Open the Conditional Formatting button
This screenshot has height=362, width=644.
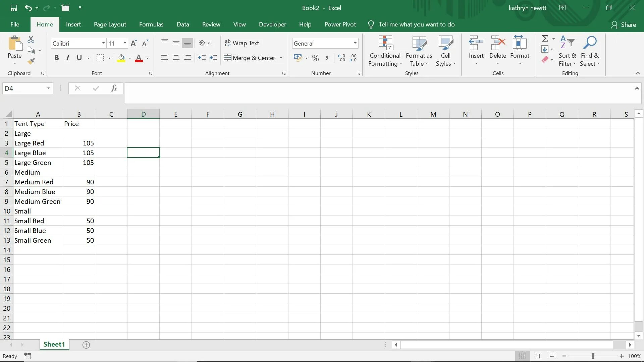tap(385, 51)
